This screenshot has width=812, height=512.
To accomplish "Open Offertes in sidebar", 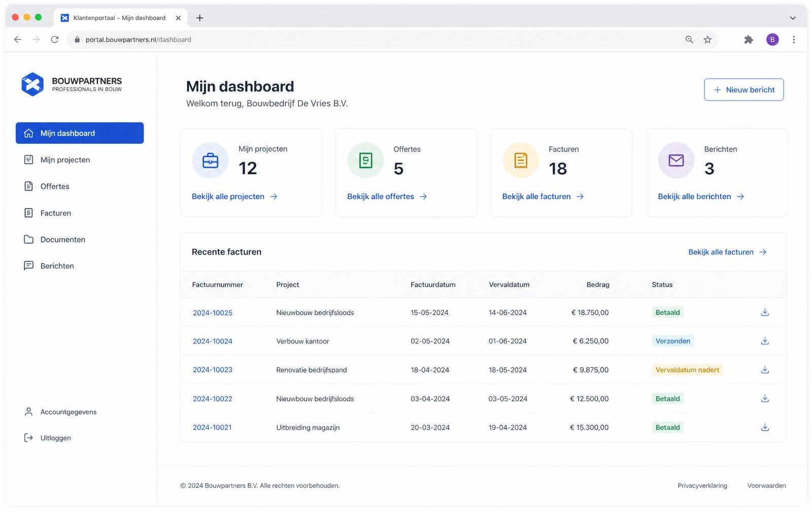I will tap(80, 186).
